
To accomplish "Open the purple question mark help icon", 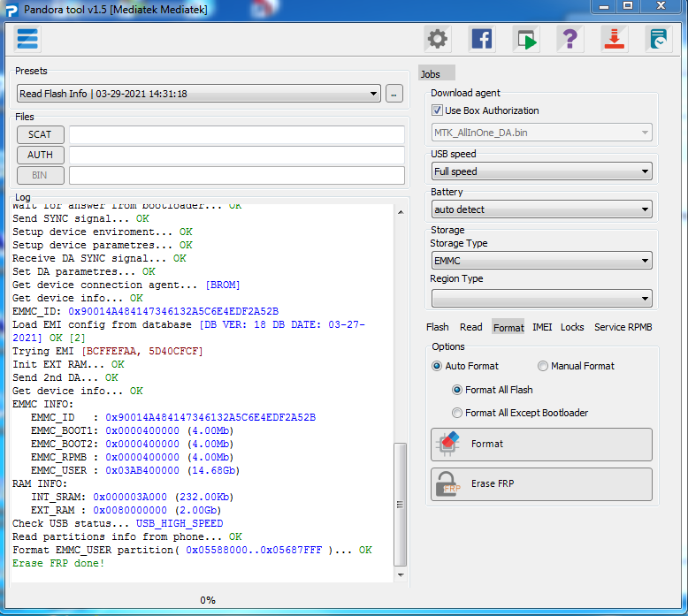I will tap(570, 39).
